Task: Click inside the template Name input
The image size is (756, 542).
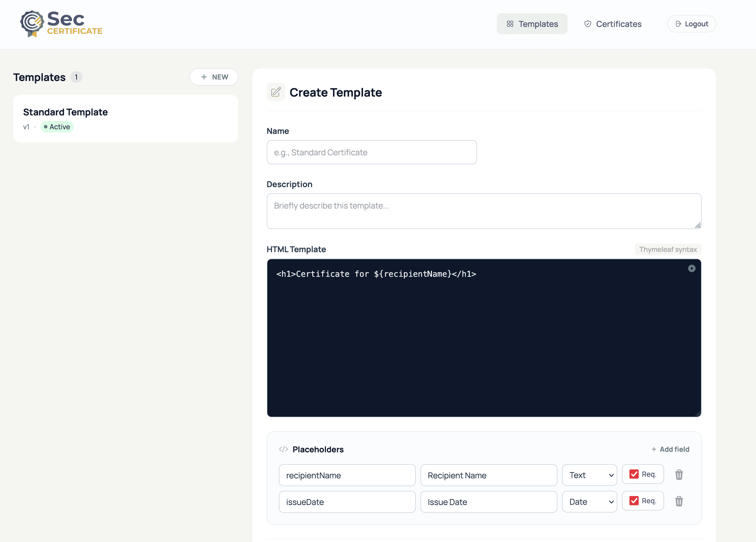Action: (x=371, y=152)
